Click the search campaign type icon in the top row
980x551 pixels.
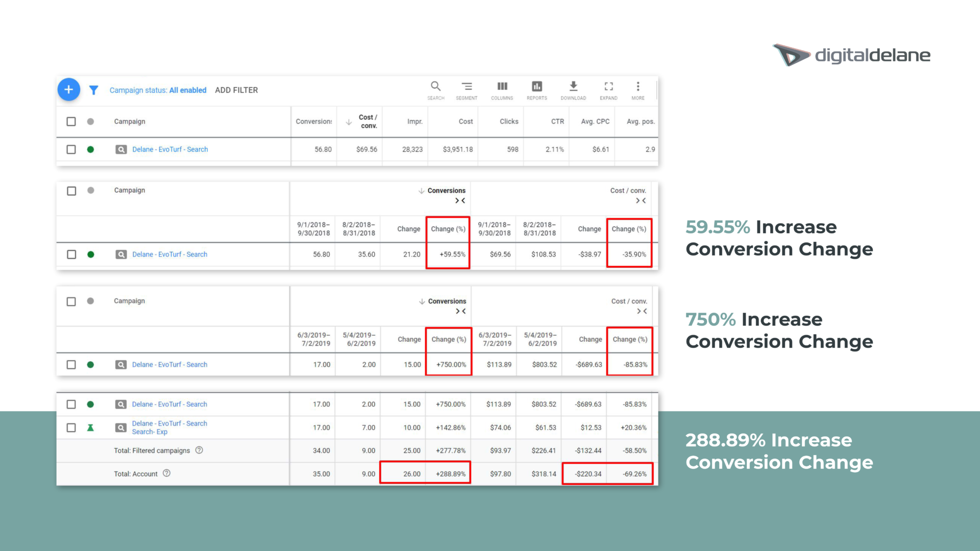[121, 149]
